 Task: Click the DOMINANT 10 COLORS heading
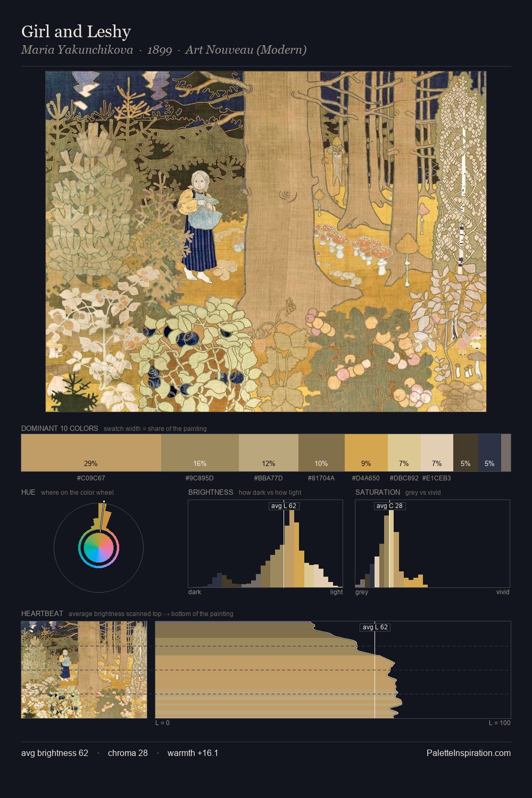pyautogui.click(x=60, y=428)
